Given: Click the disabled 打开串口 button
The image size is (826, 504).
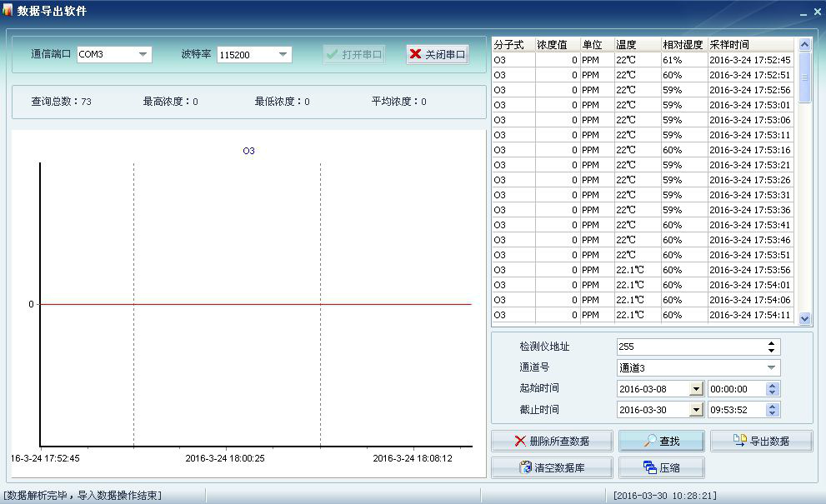Looking at the screenshot, I should click(354, 54).
